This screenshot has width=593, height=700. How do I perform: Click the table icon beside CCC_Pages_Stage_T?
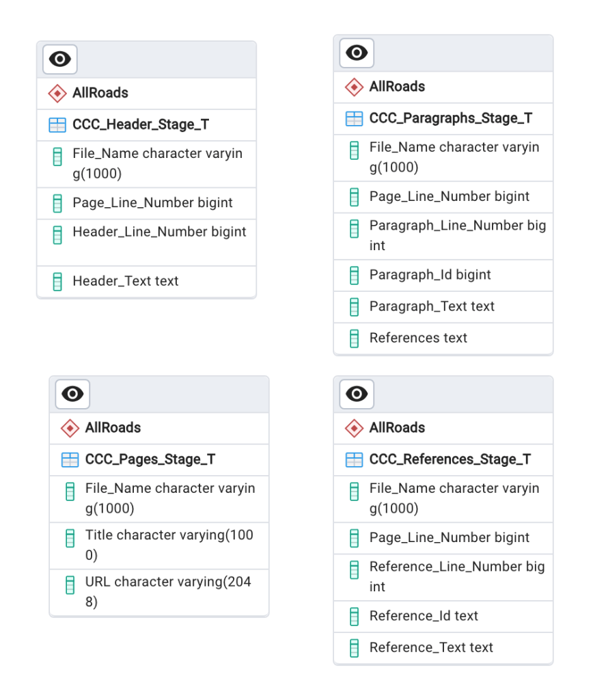tap(70, 460)
